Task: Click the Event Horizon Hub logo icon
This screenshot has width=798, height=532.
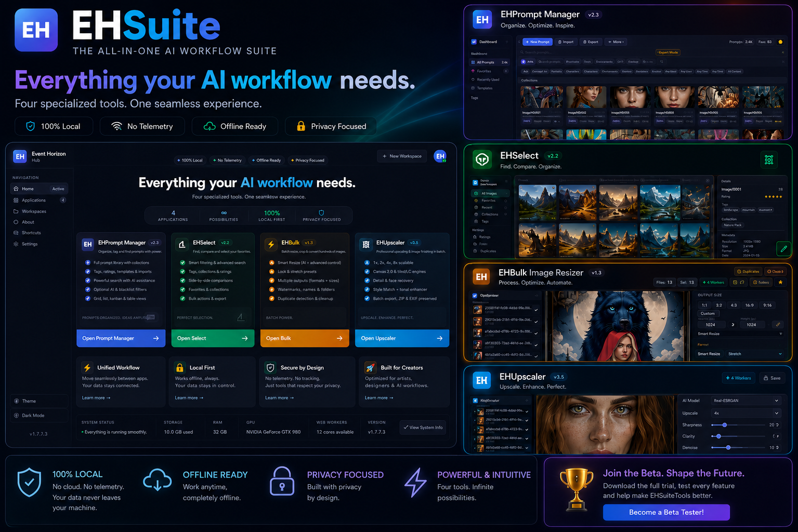Action: 20,156
